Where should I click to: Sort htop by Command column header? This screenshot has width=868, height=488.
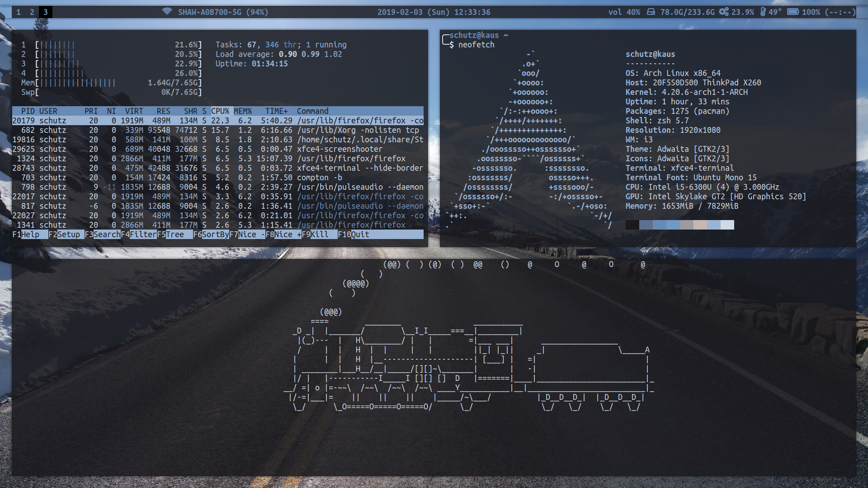pyautogui.click(x=313, y=111)
